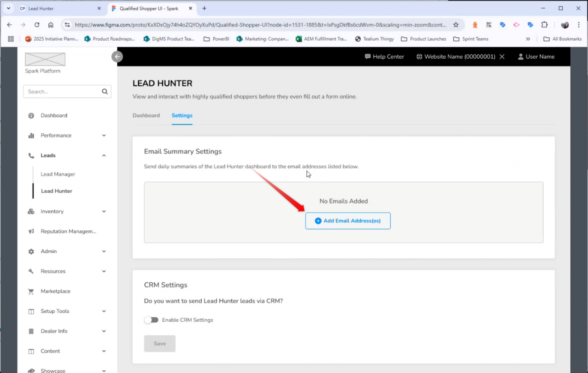Screen dimensions: 588x373
Task: Close the Lead Hunter browser tab
Action: (99, 8)
